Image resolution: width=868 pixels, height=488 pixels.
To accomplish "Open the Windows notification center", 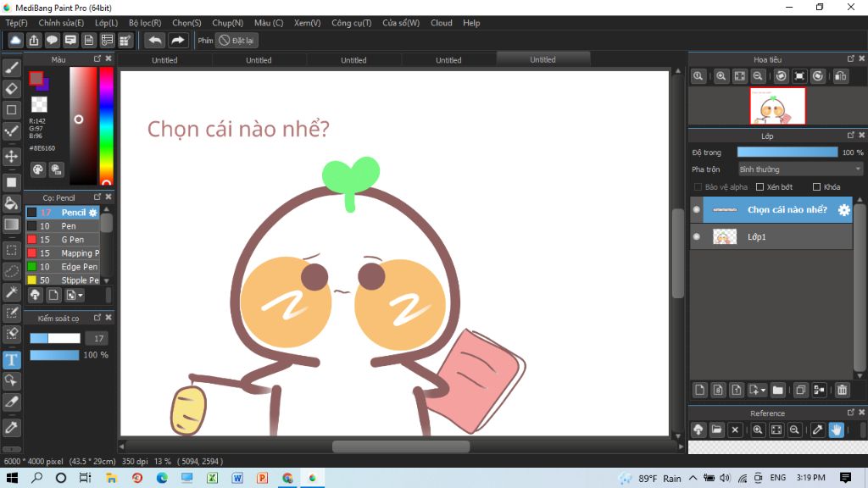I will tap(845, 478).
